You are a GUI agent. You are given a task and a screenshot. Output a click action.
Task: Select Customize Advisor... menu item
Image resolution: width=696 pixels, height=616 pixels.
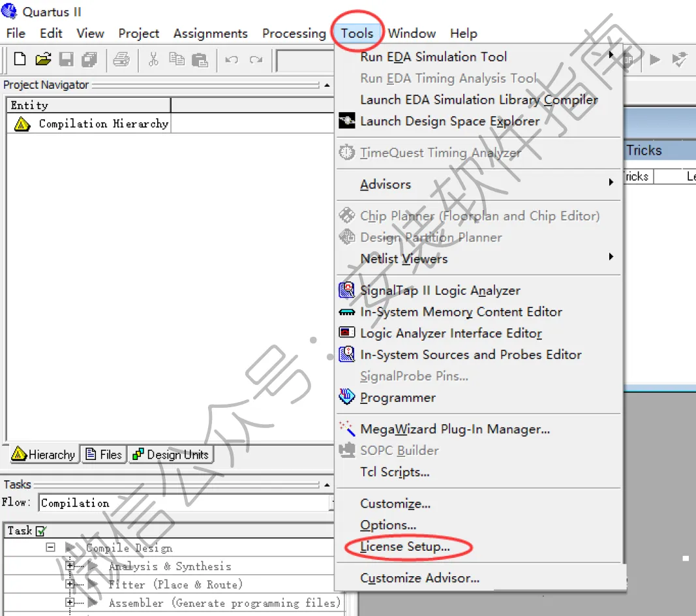coord(419,577)
